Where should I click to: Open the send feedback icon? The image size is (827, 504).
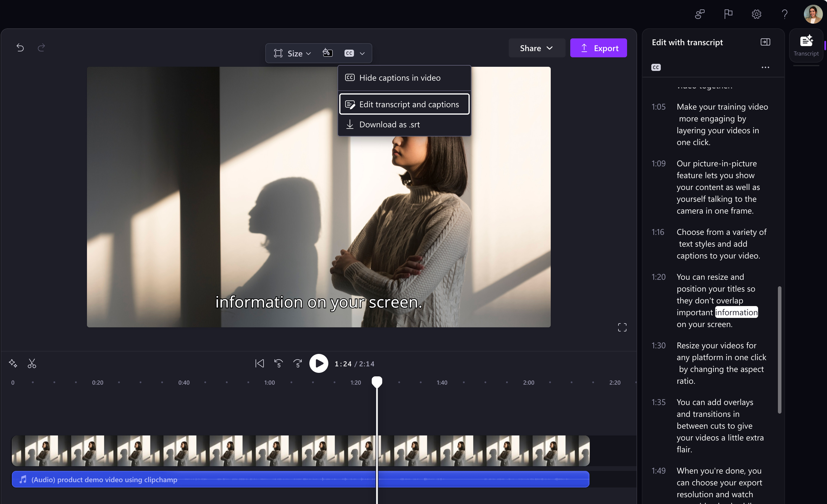tap(699, 14)
